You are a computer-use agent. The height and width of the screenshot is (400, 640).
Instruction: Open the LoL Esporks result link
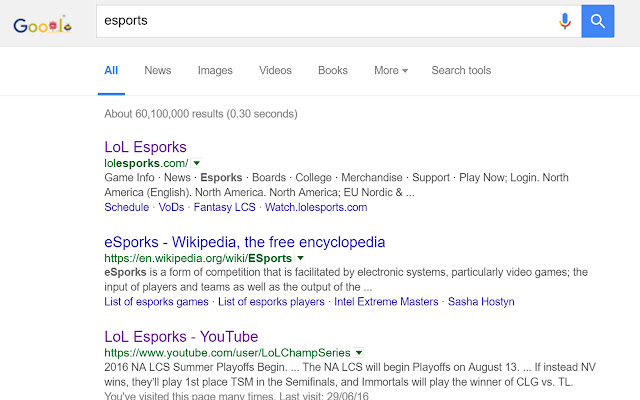[x=145, y=147]
